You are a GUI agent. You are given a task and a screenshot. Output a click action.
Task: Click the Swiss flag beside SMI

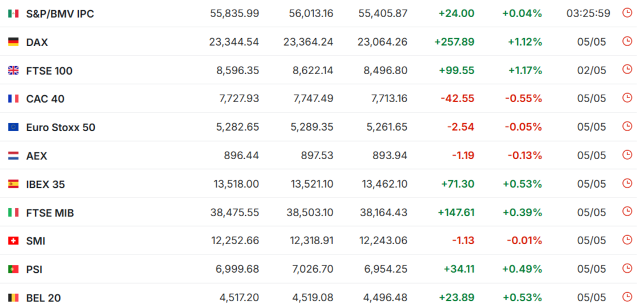point(13,241)
